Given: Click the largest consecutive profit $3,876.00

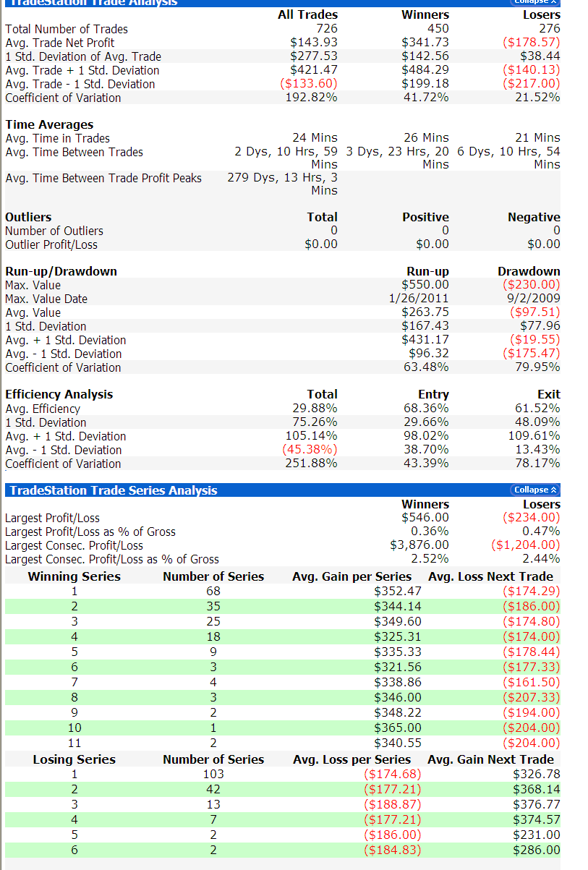Looking at the screenshot, I should 419,545.
